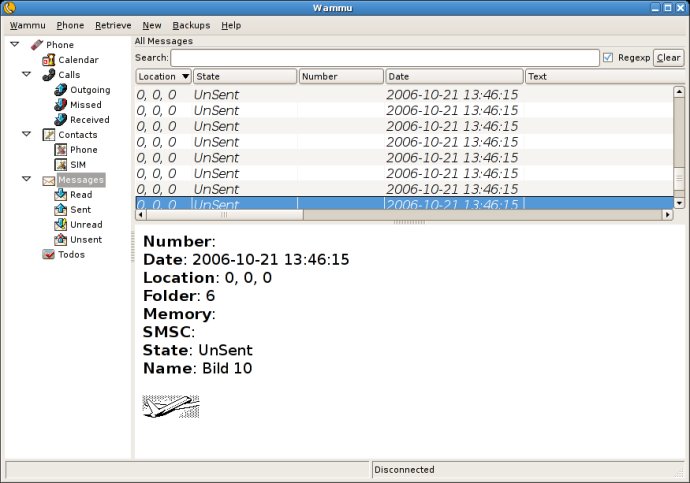The height and width of the screenshot is (483, 690).
Task: Open the Sent messages icon
Action: 60,209
